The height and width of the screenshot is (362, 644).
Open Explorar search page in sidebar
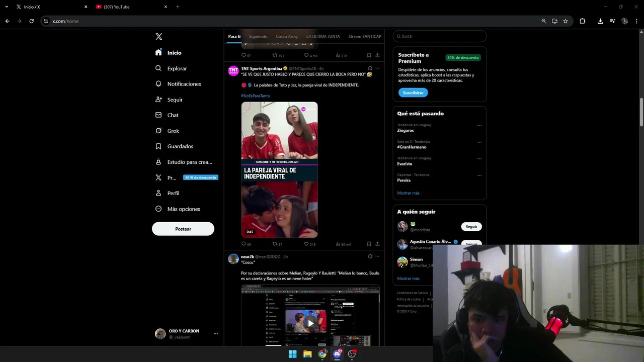[x=171, y=68]
